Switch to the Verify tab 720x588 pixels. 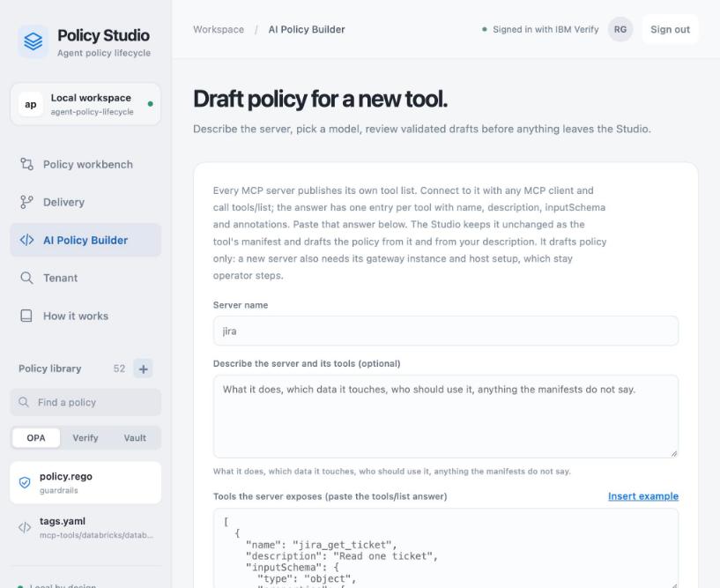85,438
